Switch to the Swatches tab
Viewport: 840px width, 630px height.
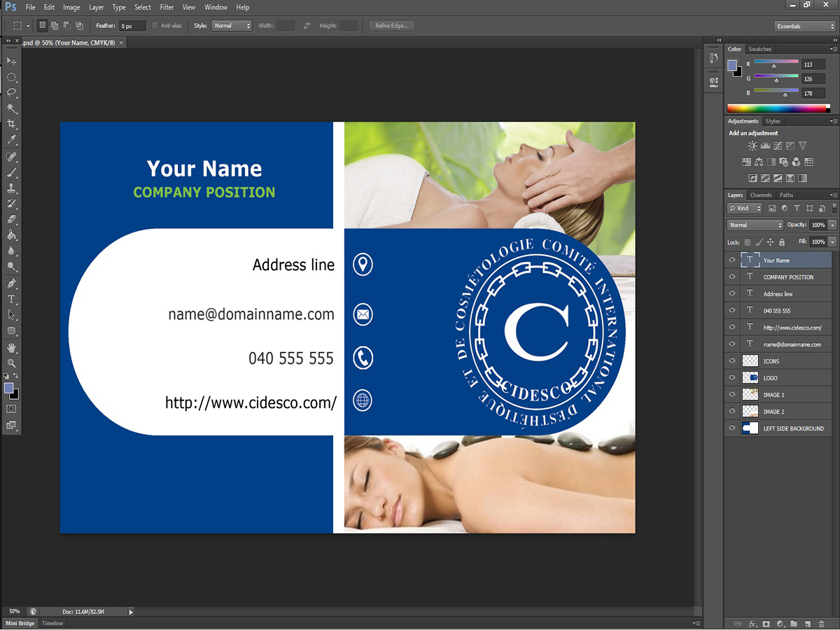click(x=759, y=49)
